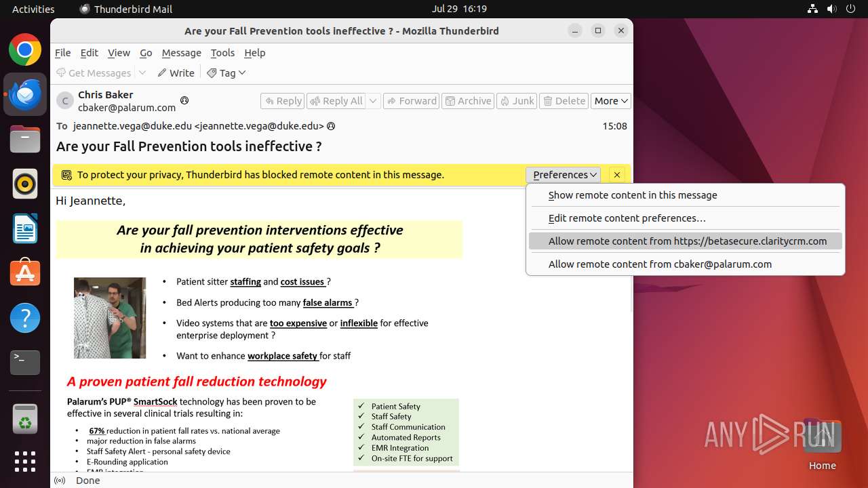The width and height of the screenshot is (868, 488).
Task: Click the power icon in top bar
Action: click(x=851, y=9)
